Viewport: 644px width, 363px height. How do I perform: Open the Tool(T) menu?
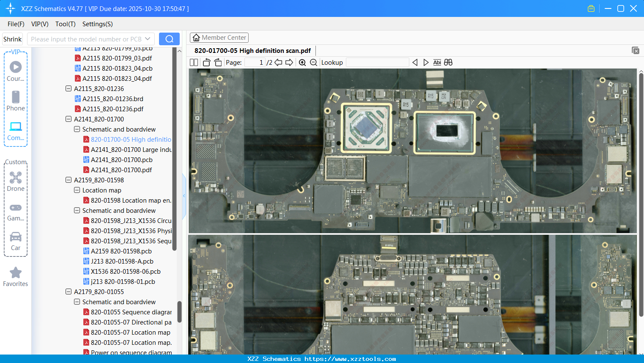pos(65,24)
